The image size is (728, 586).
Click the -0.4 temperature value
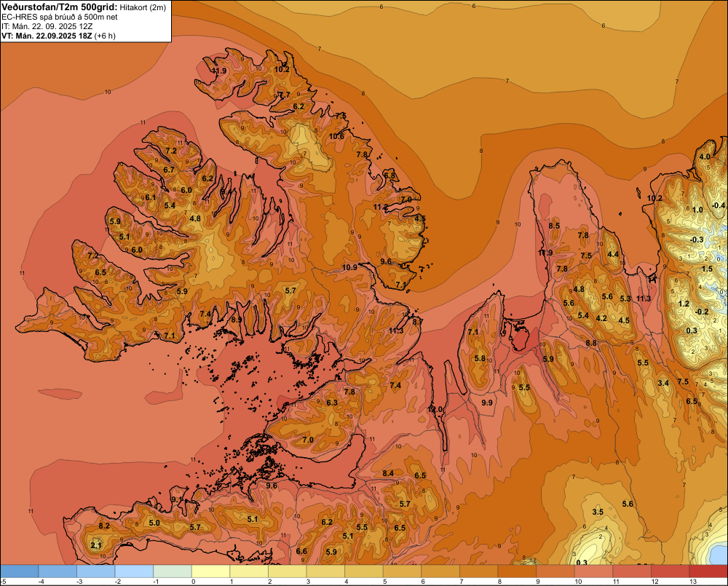[719, 205]
